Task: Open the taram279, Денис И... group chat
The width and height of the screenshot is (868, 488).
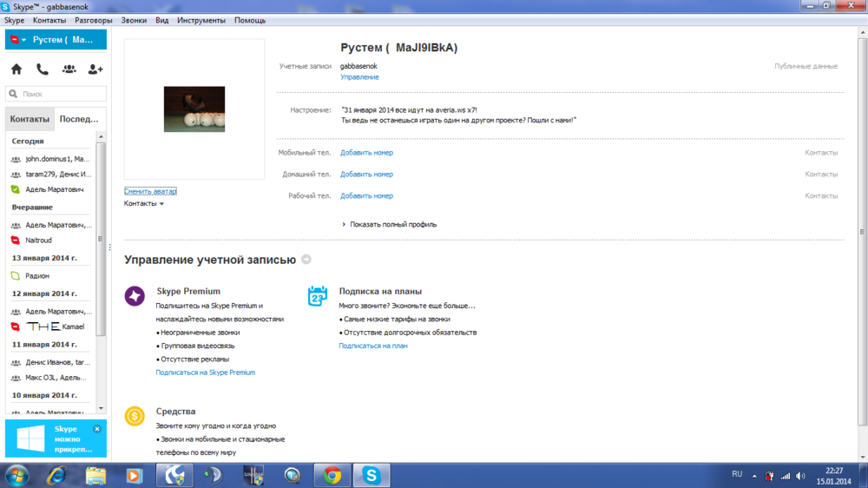Action: click(x=50, y=174)
